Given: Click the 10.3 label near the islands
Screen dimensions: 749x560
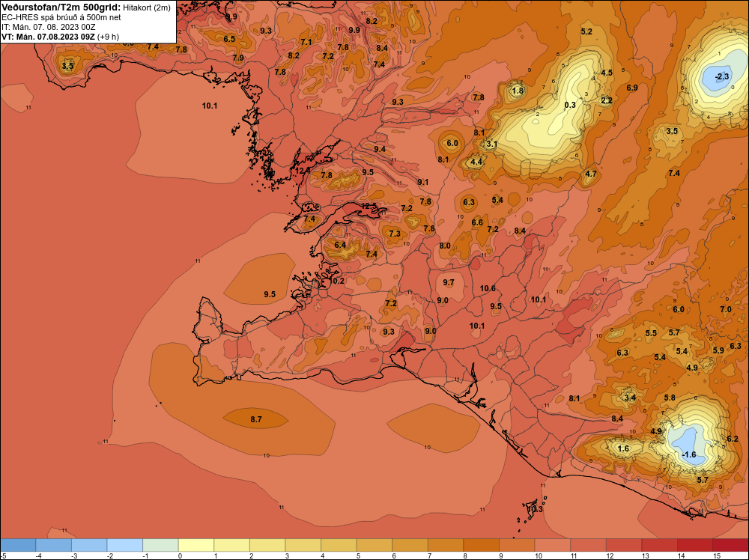Looking at the screenshot, I should 535,509.
